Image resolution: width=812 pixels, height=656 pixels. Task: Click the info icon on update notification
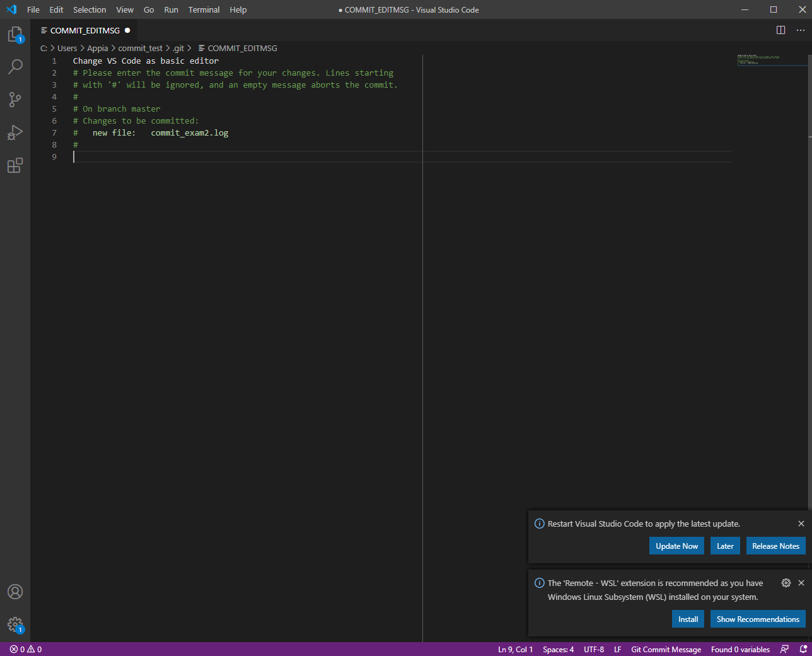(x=540, y=524)
